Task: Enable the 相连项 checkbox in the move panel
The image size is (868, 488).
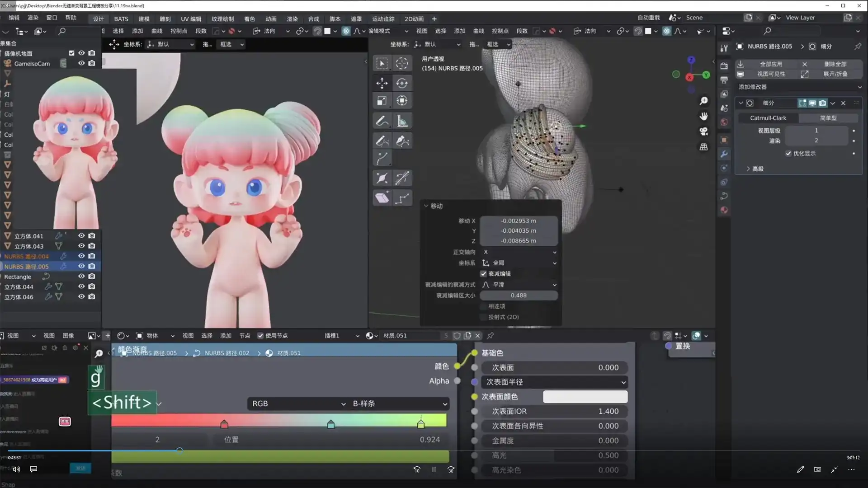Action: [483, 306]
